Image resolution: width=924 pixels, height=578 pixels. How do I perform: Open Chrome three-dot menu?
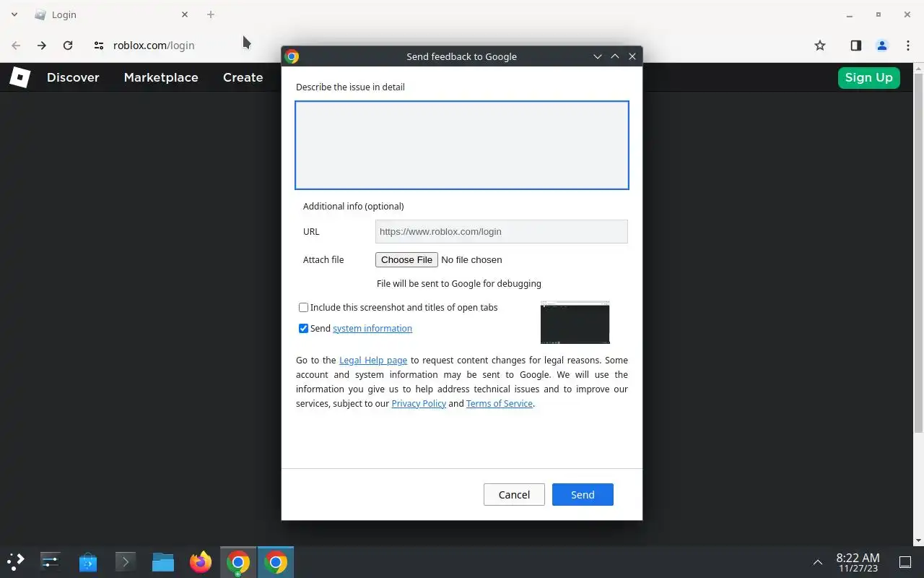click(x=907, y=46)
